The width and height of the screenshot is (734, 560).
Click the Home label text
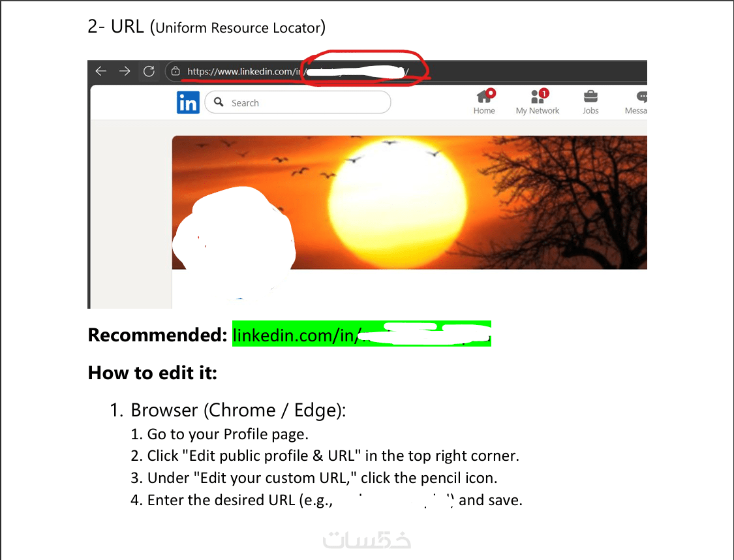(484, 110)
